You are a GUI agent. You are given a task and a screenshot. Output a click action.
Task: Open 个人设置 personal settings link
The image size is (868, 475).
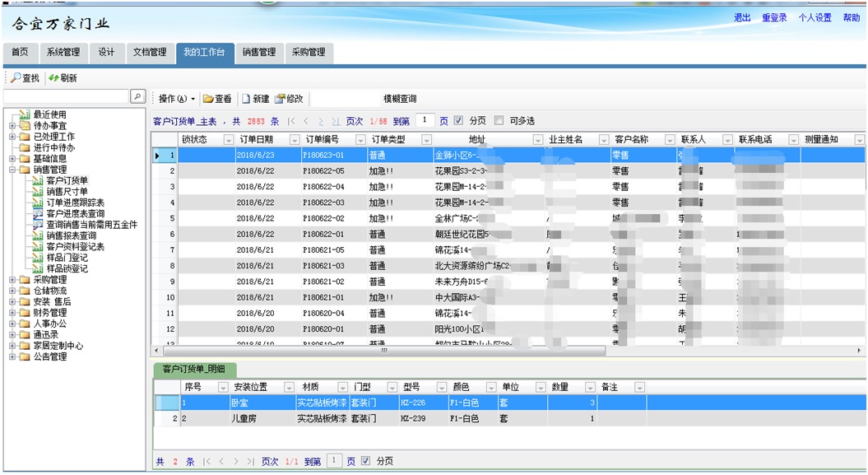[x=815, y=18]
